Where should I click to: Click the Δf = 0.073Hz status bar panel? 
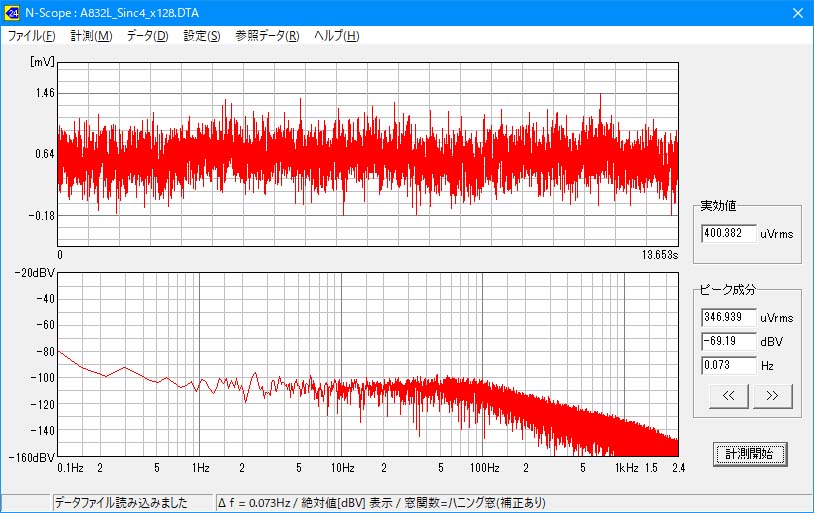(380, 503)
